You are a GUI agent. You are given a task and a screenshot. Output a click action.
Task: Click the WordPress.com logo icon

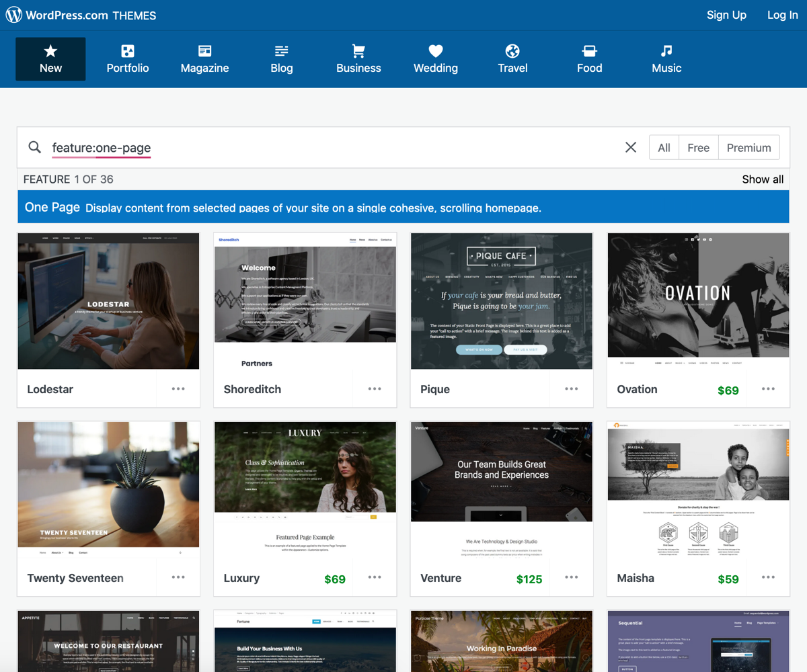[14, 15]
